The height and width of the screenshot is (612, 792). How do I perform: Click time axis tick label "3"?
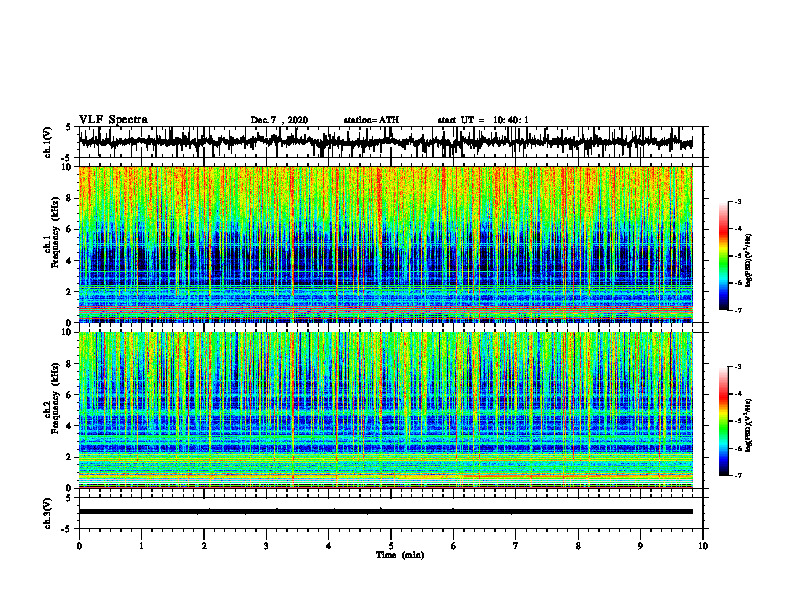266,546
